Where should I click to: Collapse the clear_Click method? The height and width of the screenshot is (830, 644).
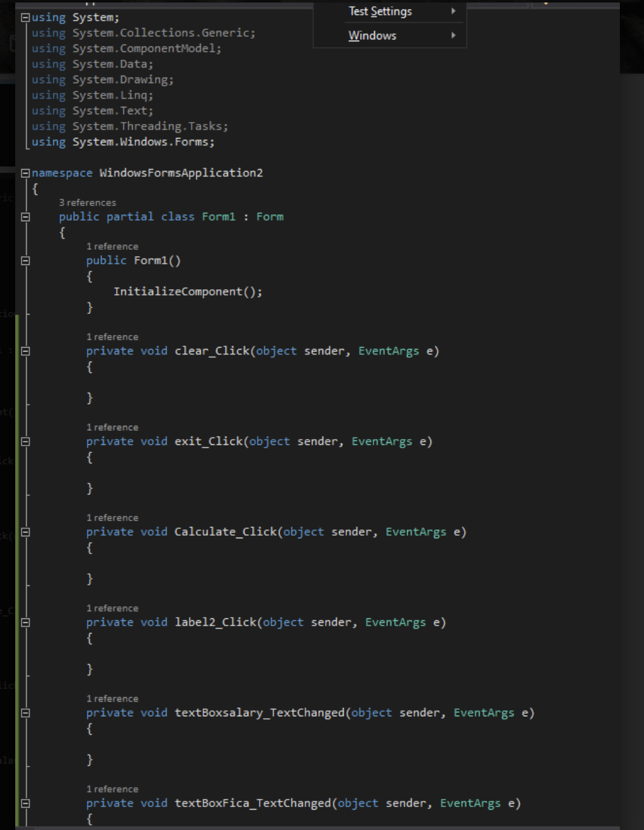click(x=24, y=350)
